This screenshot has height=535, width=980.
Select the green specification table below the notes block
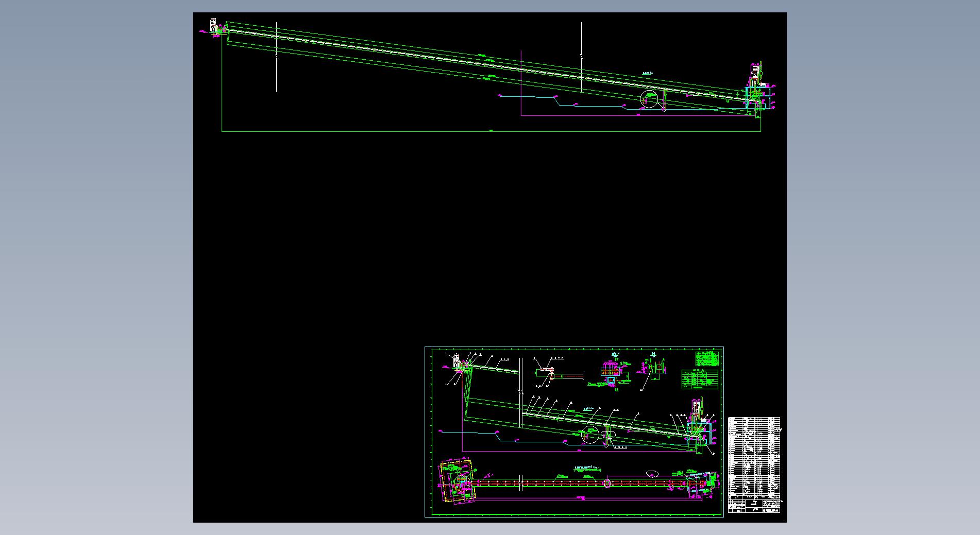click(x=700, y=379)
